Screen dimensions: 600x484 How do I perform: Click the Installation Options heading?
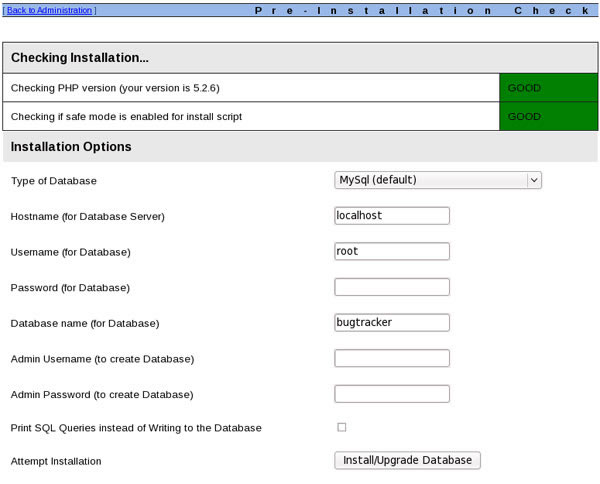(71, 147)
